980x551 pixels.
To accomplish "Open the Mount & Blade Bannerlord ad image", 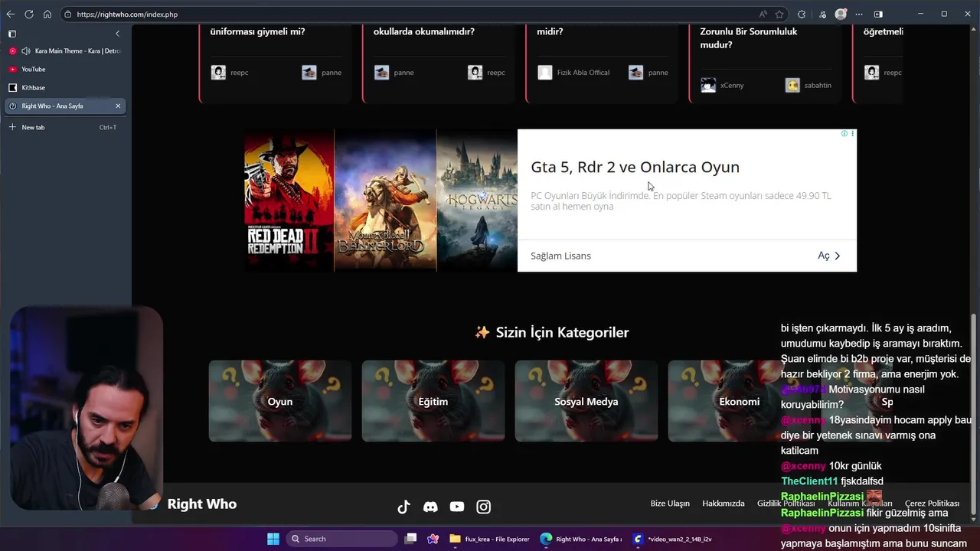I will (385, 201).
